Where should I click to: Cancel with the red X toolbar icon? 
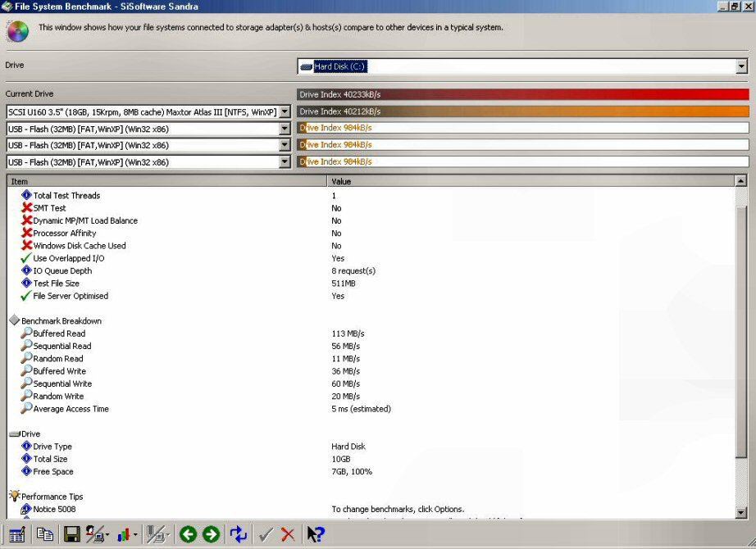(288, 534)
